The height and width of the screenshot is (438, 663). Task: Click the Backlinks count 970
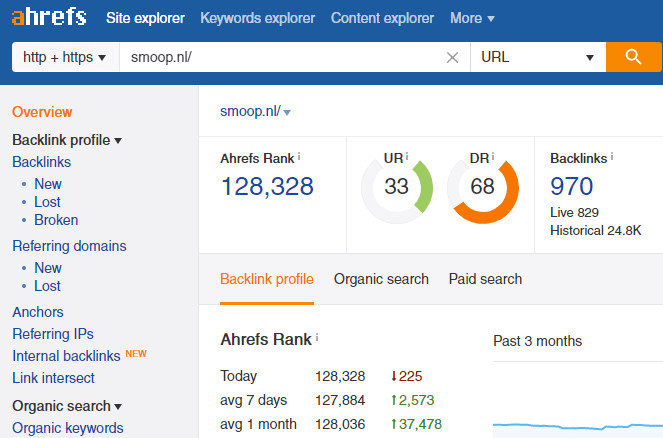pyautogui.click(x=572, y=186)
